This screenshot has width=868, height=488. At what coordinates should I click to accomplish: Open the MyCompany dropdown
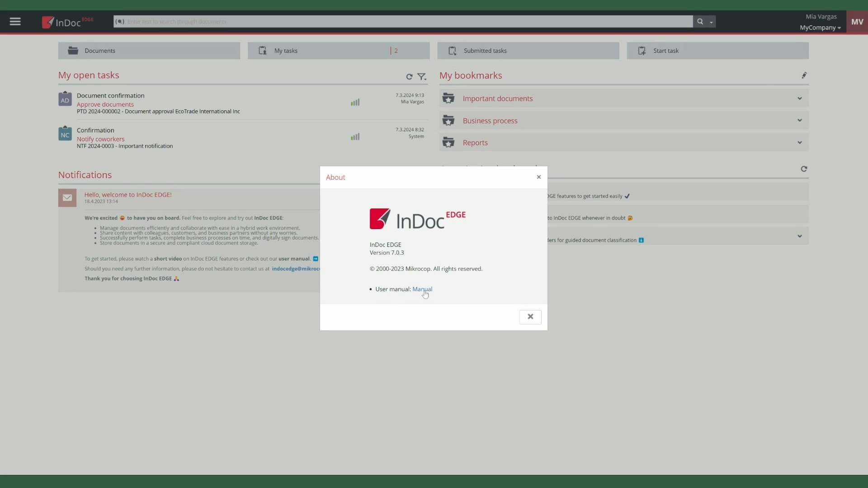(x=820, y=28)
